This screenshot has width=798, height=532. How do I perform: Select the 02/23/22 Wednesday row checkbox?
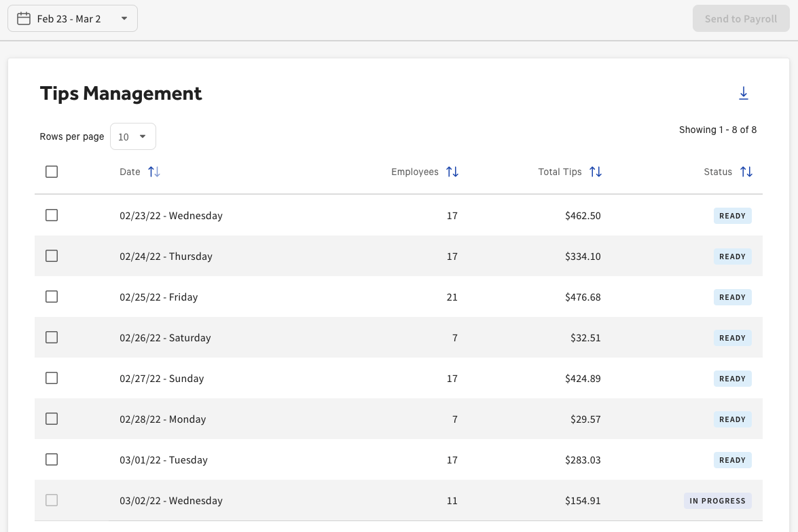pyautogui.click(x=52, y=216)
